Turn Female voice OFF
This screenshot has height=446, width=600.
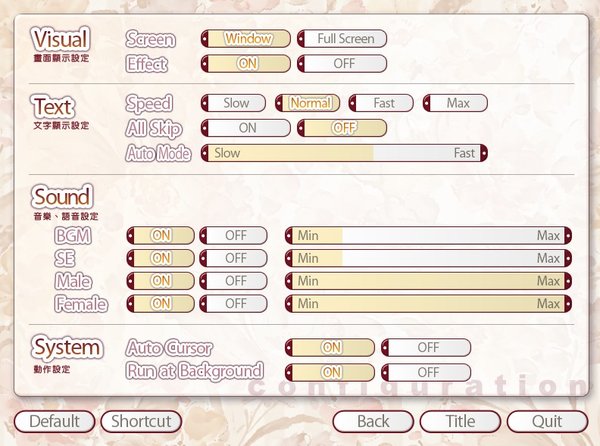click(234, 304)
